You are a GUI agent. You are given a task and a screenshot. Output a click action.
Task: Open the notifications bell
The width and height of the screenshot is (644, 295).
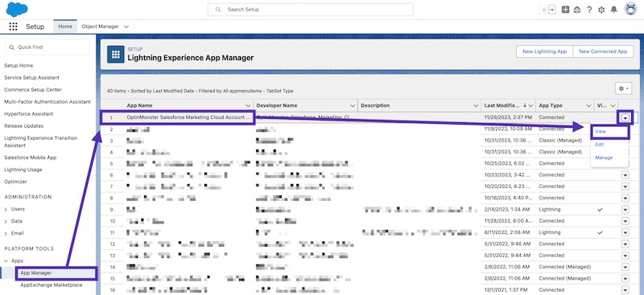614,10
